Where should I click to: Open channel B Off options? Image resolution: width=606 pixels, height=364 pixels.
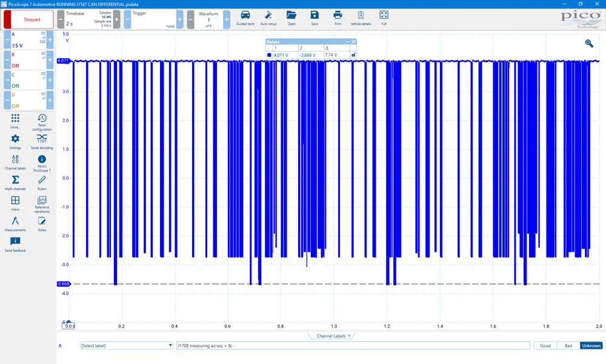click(28, 60)
